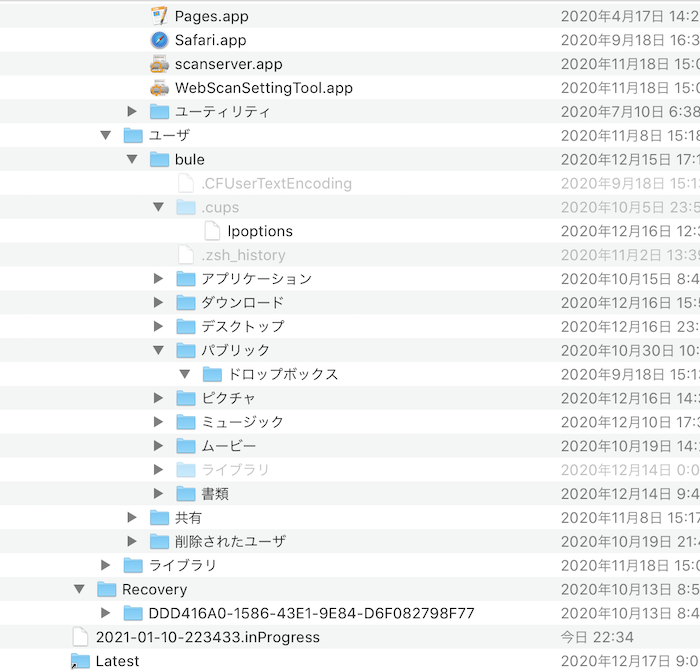The height and width of the screenshot is (670, 700).
Task: Click the Recovery folder name
Action: point(154,590)
